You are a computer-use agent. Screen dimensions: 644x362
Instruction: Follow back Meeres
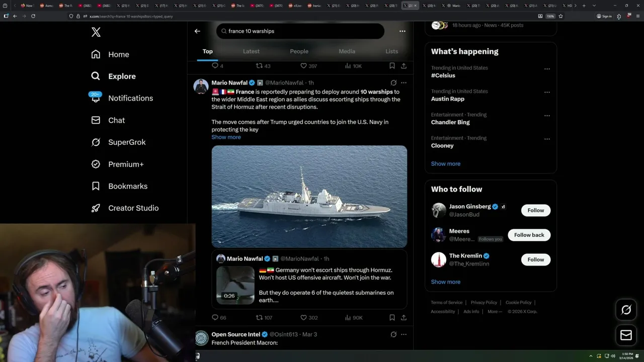(x=529, y=235)
